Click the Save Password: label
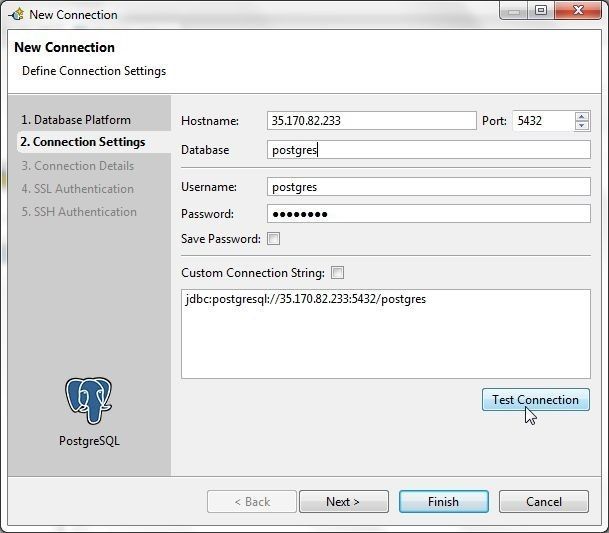 pyautogui.click(x=221, y=239)
